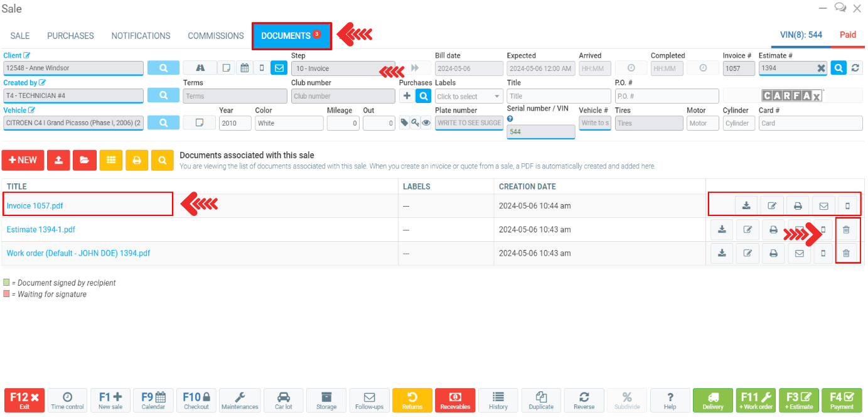Screen dimensions: 868x417
Task: Print the Work order document row
Action: coord(773,254)
